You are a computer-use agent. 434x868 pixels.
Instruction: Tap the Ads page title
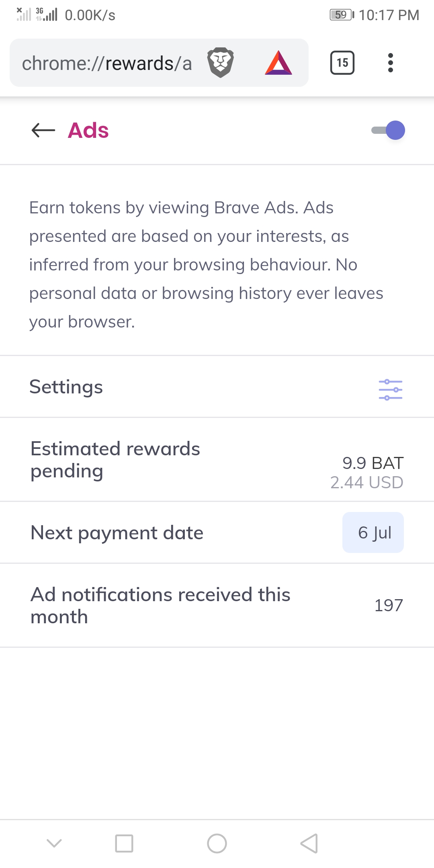(x=88, y=130)
